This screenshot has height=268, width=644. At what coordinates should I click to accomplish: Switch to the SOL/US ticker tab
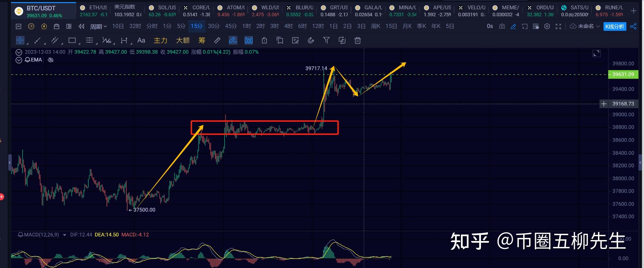click(162, 11)
